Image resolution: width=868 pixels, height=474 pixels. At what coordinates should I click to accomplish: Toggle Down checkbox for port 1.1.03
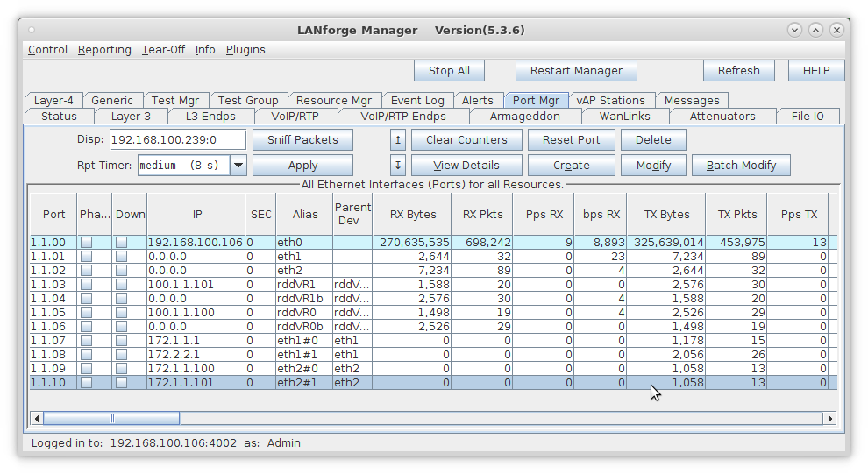point(122,285)
